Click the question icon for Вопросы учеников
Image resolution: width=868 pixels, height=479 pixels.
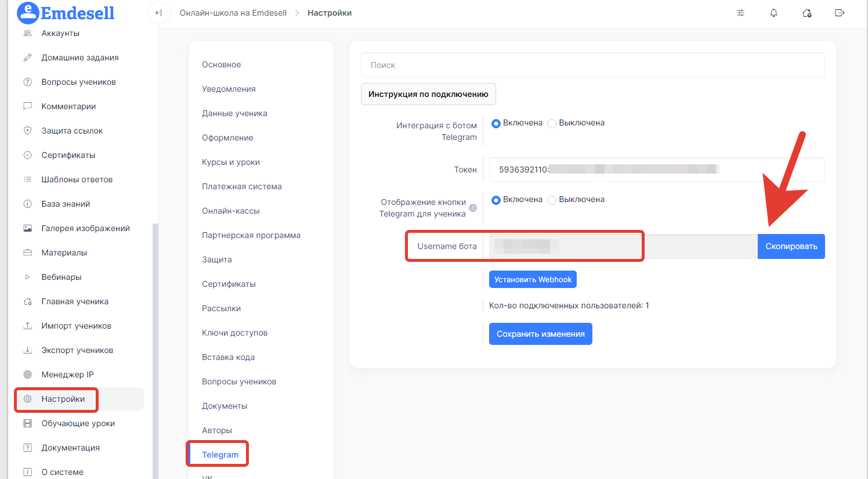point(27,82)
